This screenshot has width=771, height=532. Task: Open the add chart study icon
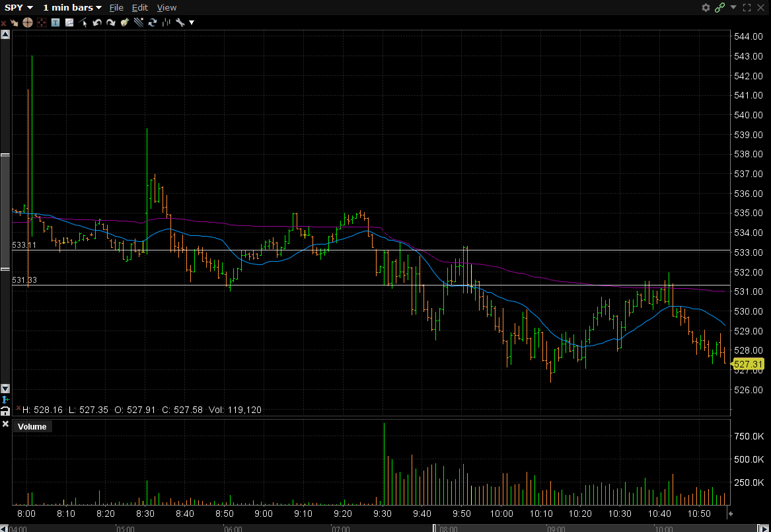[69, 22]
